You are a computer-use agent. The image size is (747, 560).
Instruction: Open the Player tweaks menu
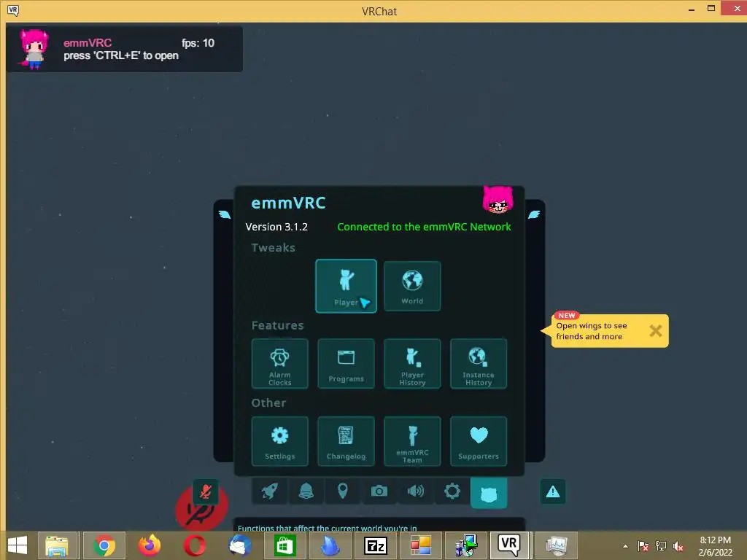[x=346, y=286]
